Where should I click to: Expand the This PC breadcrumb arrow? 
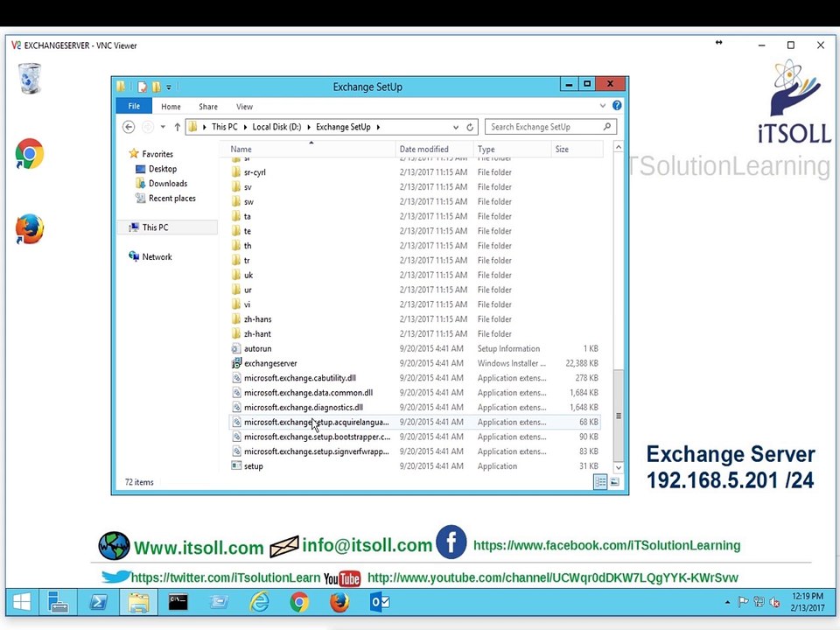click(245, 127)
